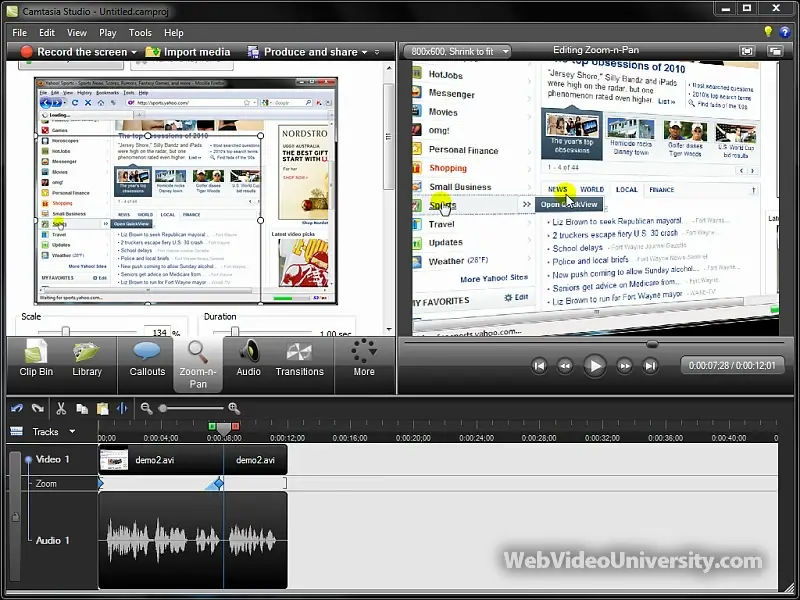
Task: Click the Split clip icon
Action: click(x=122, y=408)
